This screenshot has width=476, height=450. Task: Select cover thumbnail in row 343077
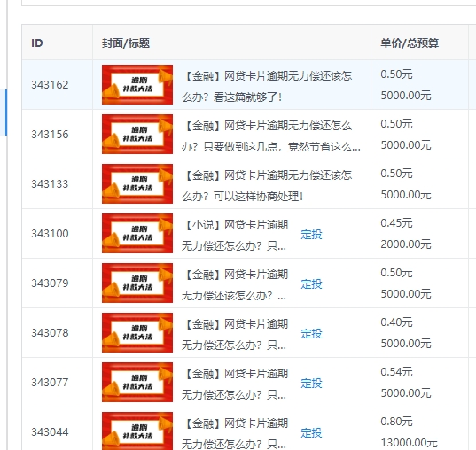[x=137, y=382]
